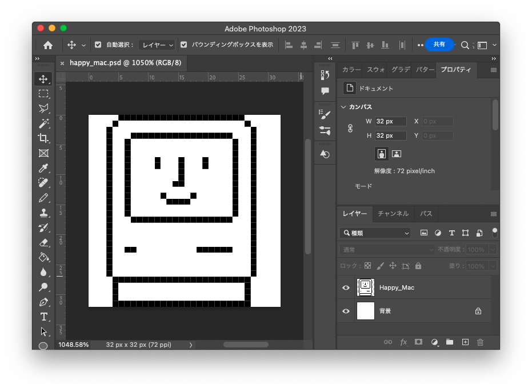
Task: Open the Adjustments sliders panel icon
Action: tap(325, 130)
